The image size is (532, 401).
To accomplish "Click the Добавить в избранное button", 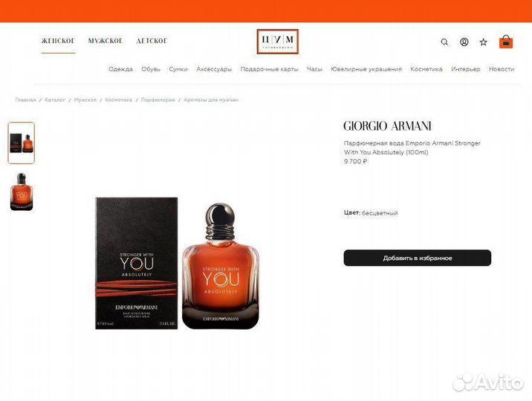I will pyautogui.click(x=417, y=258).
